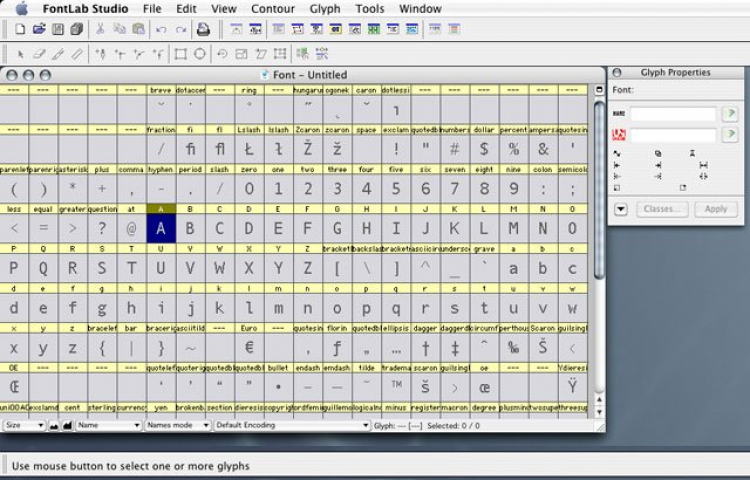Select the Pen drawing tool
Viewport: 750px width, 480px height.
pyautogui.click(x=100, y=54)
